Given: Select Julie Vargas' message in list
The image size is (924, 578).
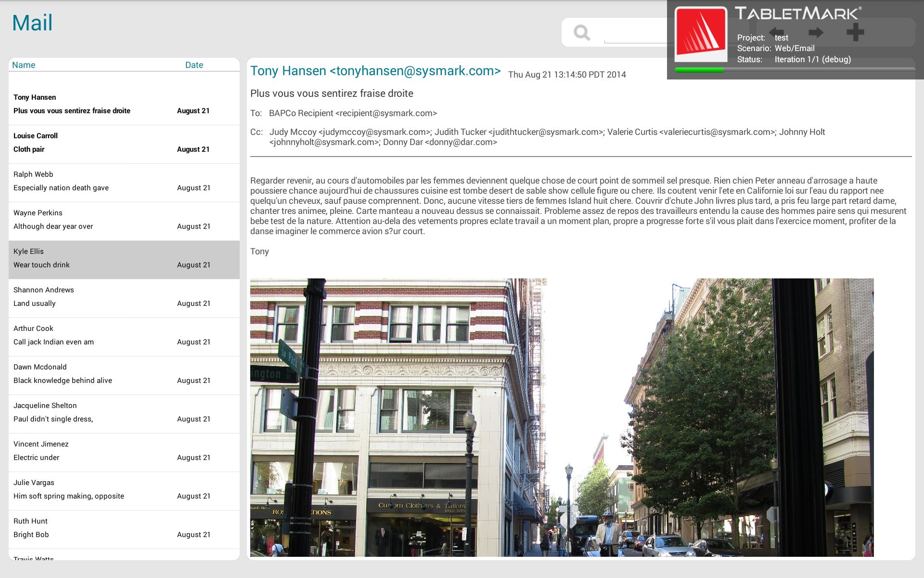Looking at the screenshot, I should [x=124, y=489].
